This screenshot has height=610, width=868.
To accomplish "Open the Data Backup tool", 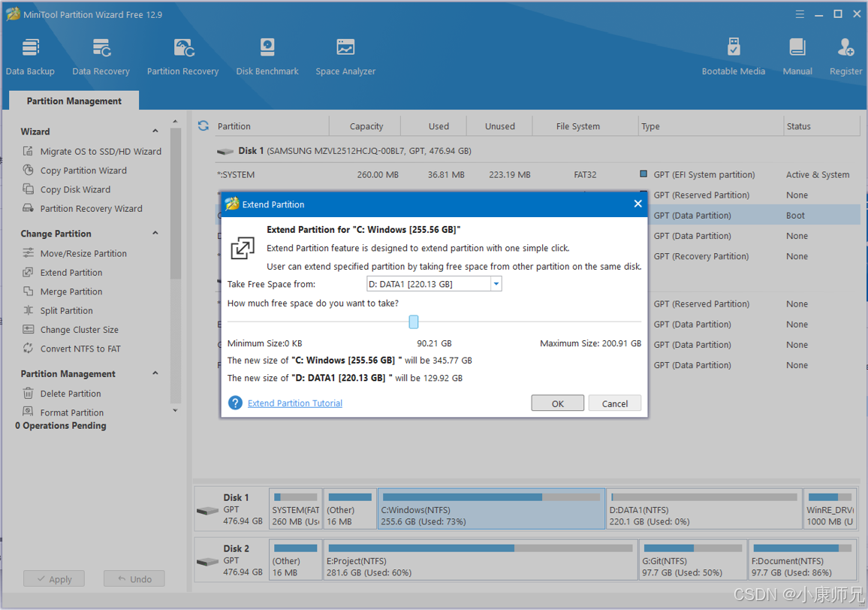I will [x=31, y=57].
